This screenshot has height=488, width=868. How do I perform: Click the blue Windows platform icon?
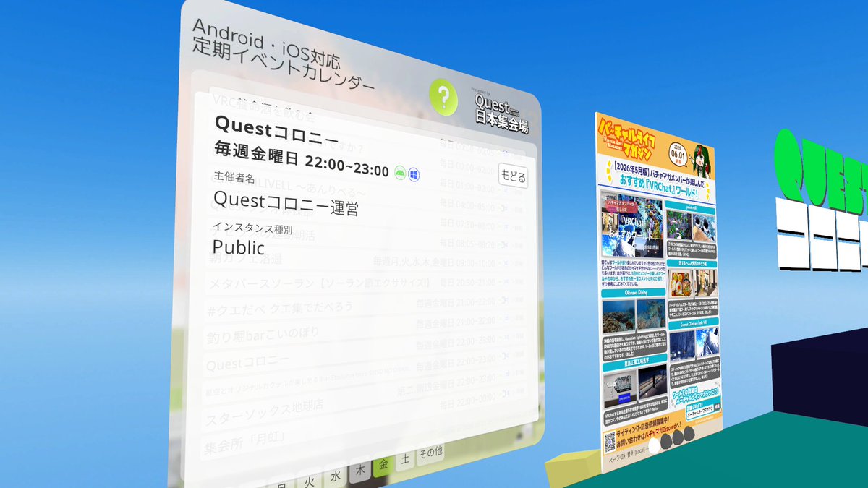[414, 174]
